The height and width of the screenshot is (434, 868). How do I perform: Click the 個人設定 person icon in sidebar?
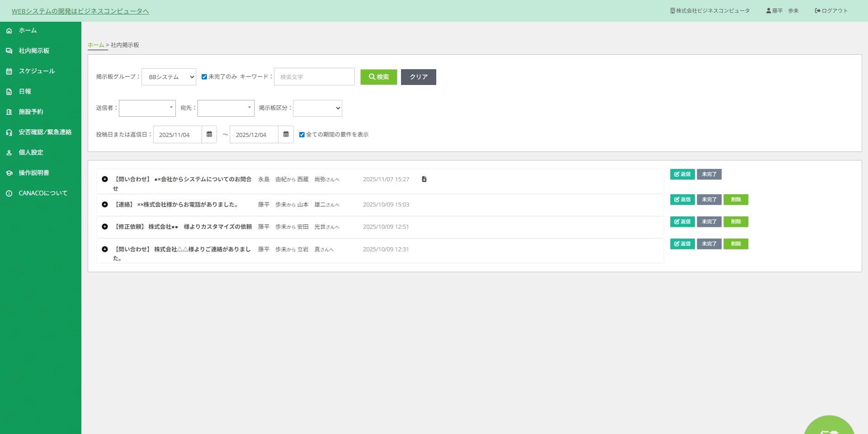coord(9,153)
